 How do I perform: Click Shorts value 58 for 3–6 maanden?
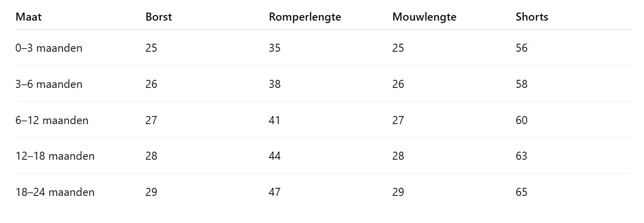click(x=521, y=84)
